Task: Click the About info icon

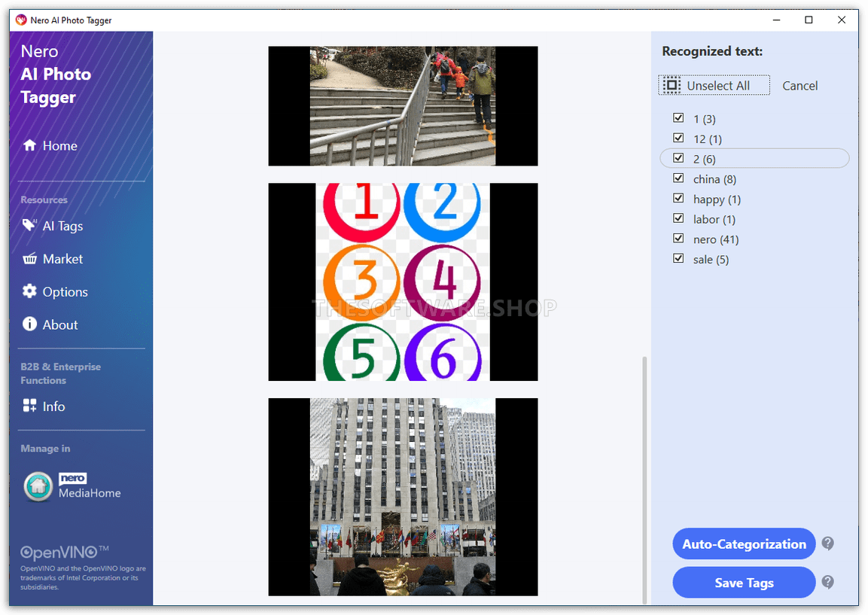Action: pyautogui.click(x=29, y=324)
